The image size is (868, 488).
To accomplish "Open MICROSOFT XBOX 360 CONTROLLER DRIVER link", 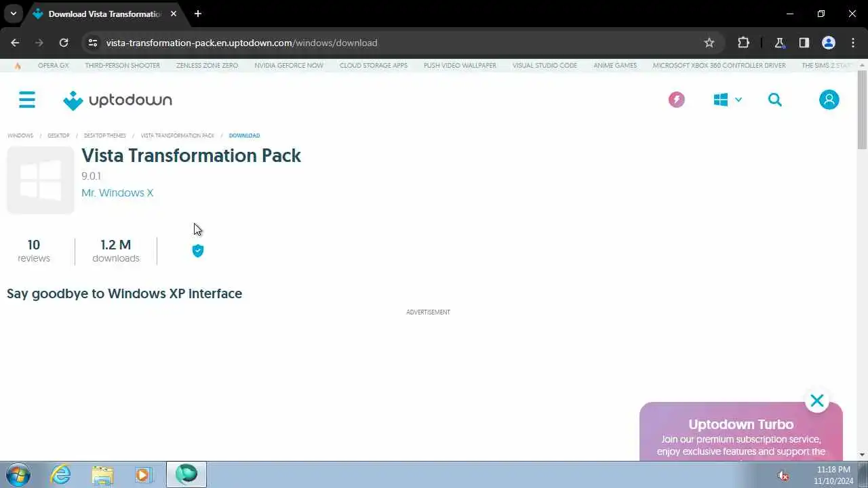I will pyautogui.click(x=719, y=66).
